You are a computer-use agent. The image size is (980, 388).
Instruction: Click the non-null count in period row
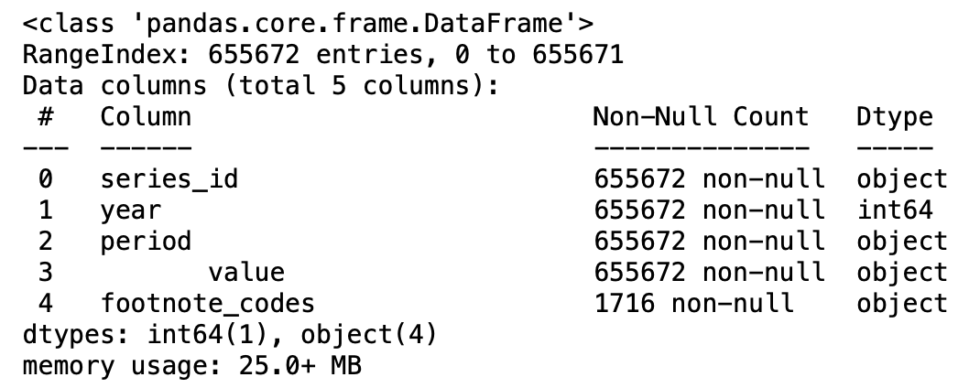coord(709,242)
